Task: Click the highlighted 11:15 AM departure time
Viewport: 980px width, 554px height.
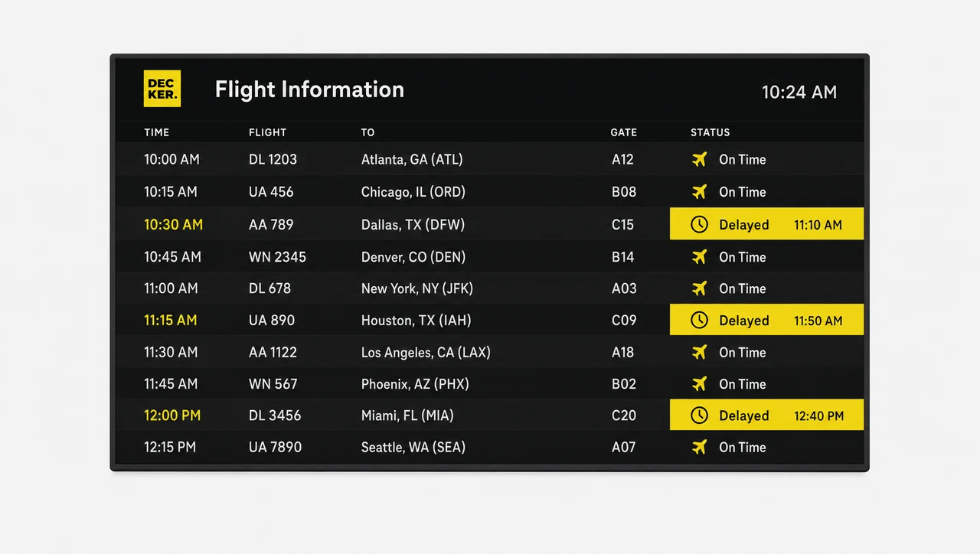Action: [171, 321]
